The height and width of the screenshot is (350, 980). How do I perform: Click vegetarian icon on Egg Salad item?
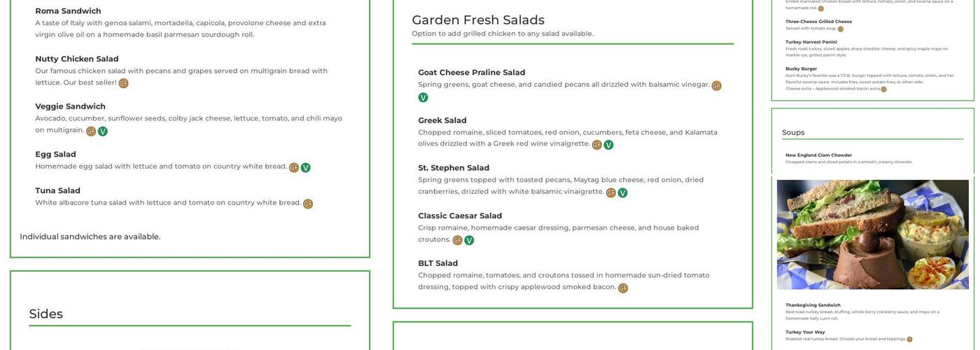click(306, 167)
